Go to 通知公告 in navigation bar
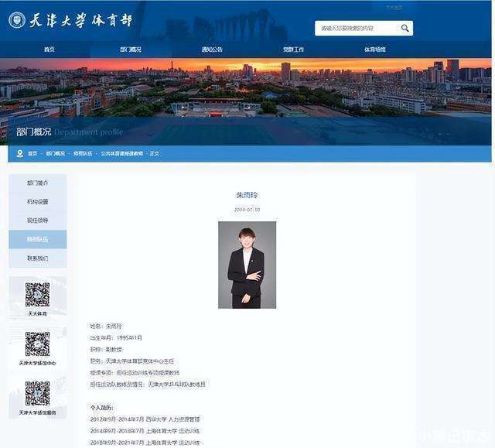 point(212,50)
